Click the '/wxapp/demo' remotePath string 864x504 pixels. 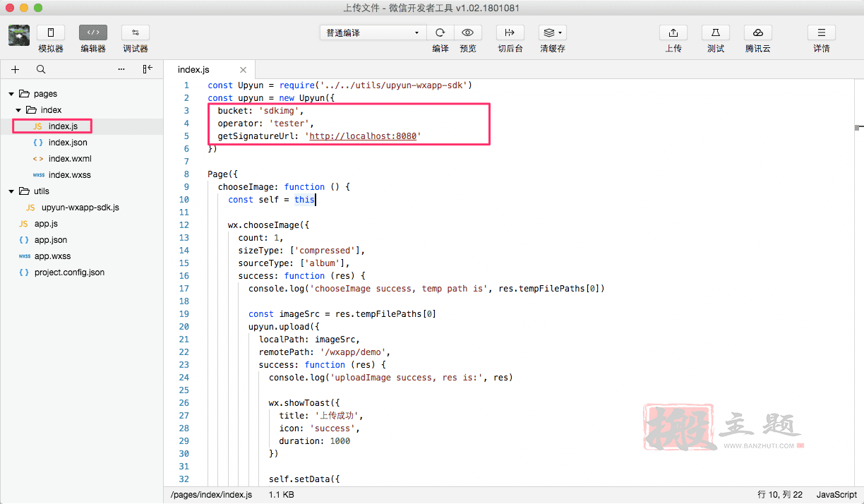coord(353,352)
